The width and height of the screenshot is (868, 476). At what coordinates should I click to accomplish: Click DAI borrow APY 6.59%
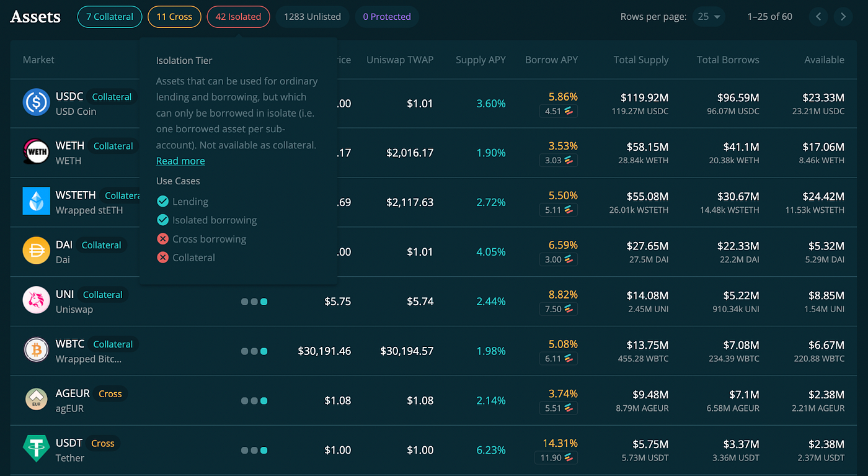(x=563, y=245)
